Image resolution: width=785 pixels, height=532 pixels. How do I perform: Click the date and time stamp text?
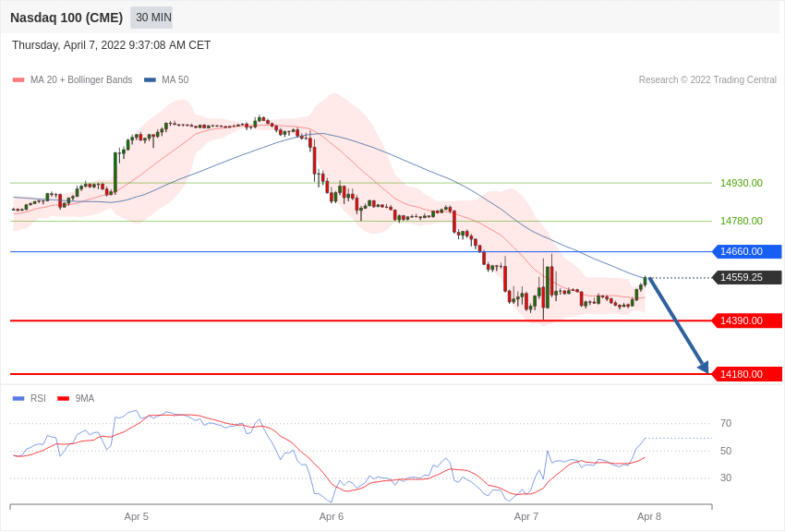click(x=111, y=45)
